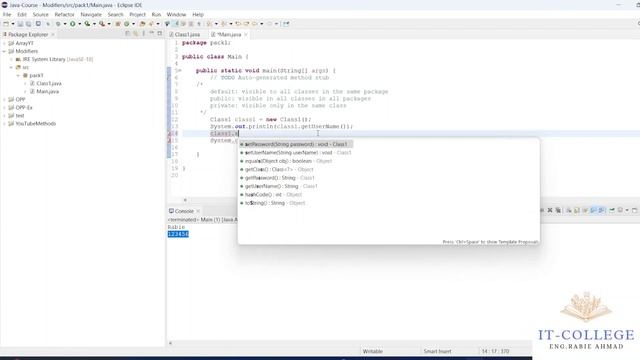
Task: Expand the OPP-Ex project
Action: point(4,108)
